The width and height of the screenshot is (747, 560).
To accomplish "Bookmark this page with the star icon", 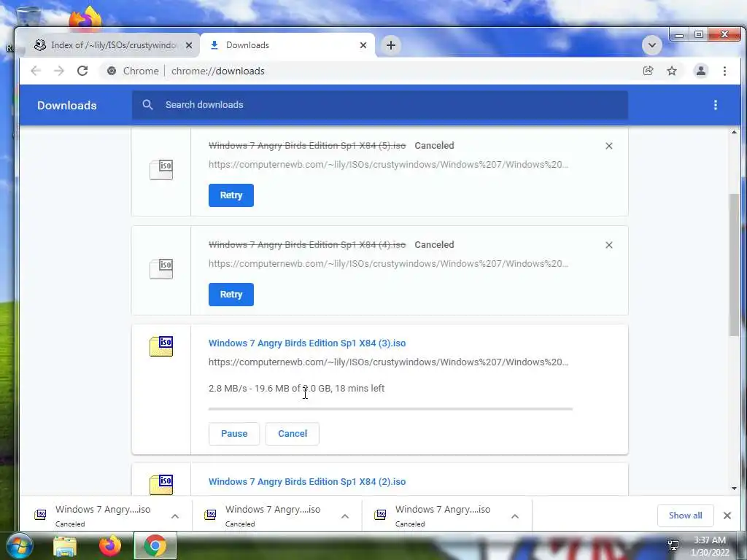I will point(672,71).
